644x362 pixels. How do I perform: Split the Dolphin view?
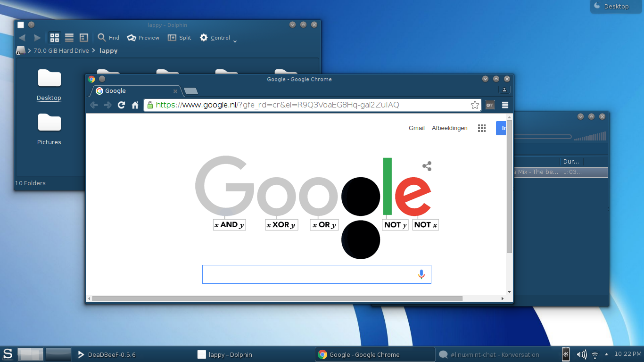coord(180,38)
